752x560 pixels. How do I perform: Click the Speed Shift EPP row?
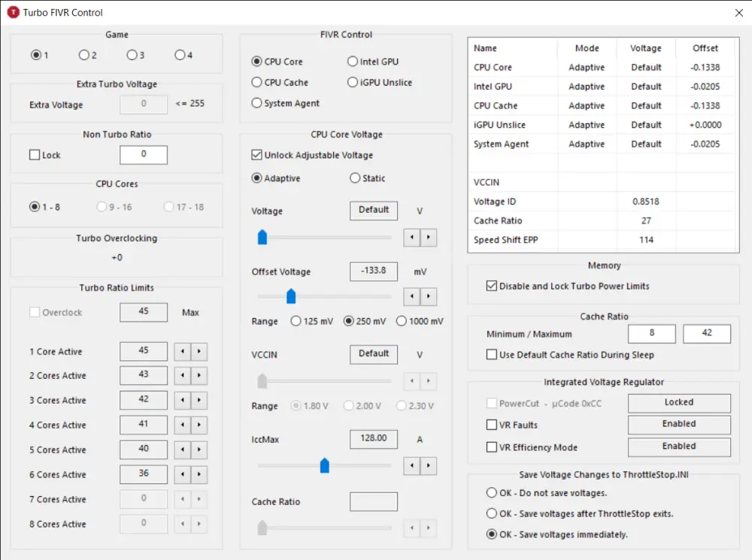pyautogui.click(x=603, y=240)
